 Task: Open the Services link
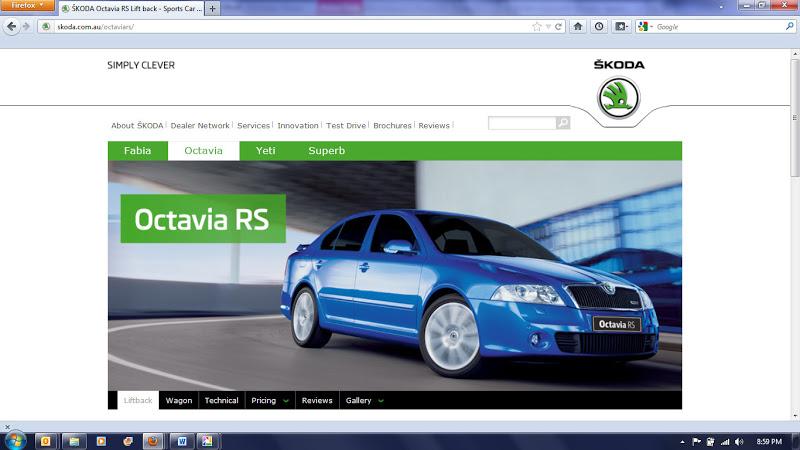pyautogui.click(x=254, y=126)
